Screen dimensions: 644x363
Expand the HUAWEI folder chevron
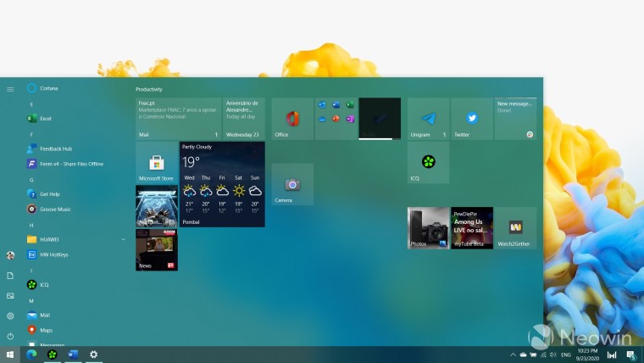pyautogui.click(x=123, y=239)
